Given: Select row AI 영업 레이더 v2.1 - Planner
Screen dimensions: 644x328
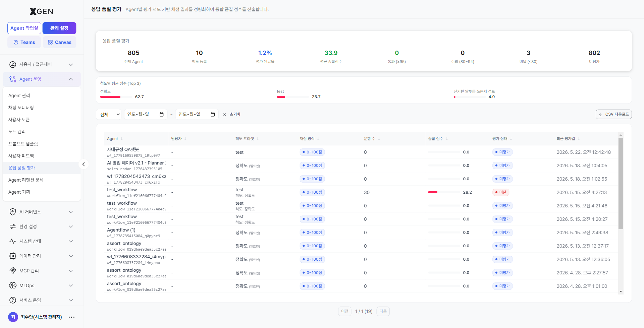Looking at the screenshot, I should click(361, 166).
